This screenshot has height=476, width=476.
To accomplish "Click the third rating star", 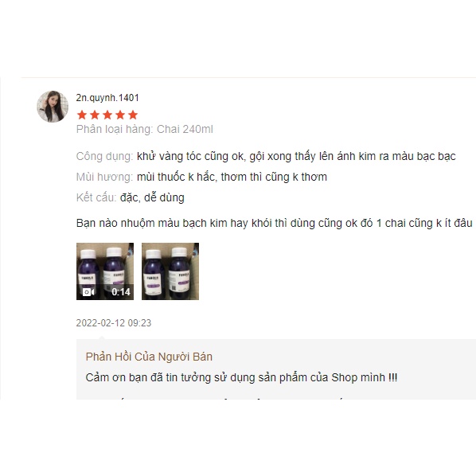I will click(x=107, y=115).
